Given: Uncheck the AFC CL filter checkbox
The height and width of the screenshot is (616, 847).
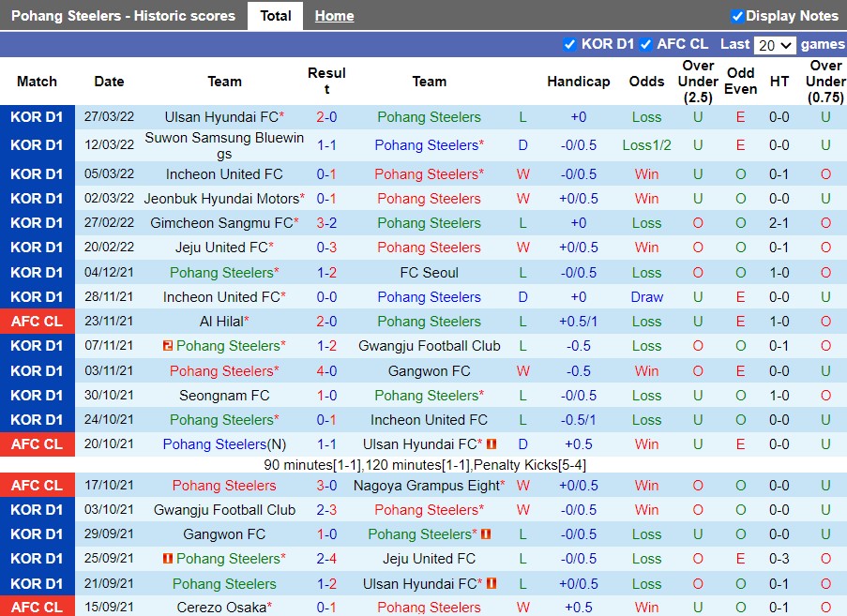Looking at the screenshot, I should click(x=645, y=44).
